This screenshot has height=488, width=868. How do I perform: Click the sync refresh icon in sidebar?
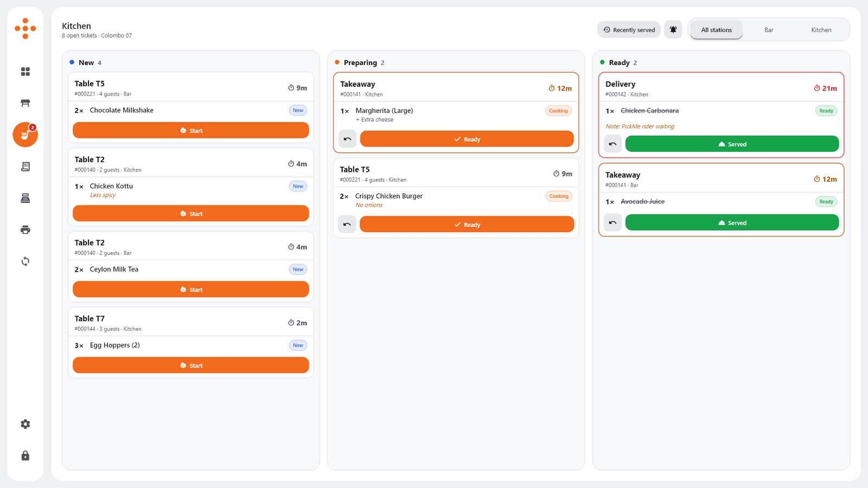[25, 261]
